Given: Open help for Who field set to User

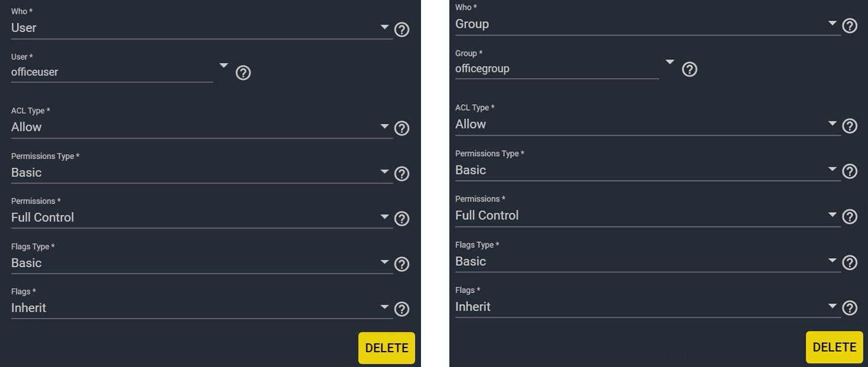Looking at the screenshot, I should pyautogui.click(x=402, y=30).
